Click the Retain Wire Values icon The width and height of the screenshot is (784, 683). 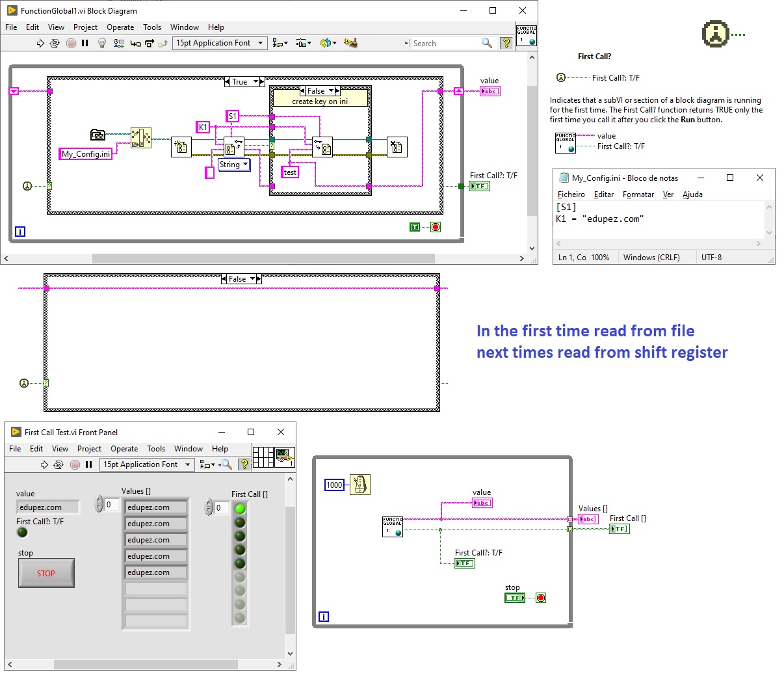[x=119, y=43]
